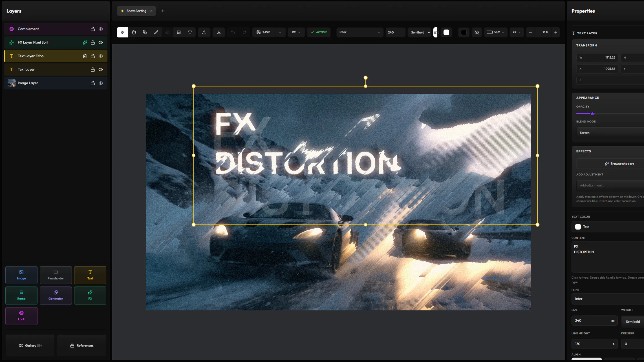Add a new Placeholder layer
Image resolution: width=644 pixels, height=362 pixels.
point(56,275)
